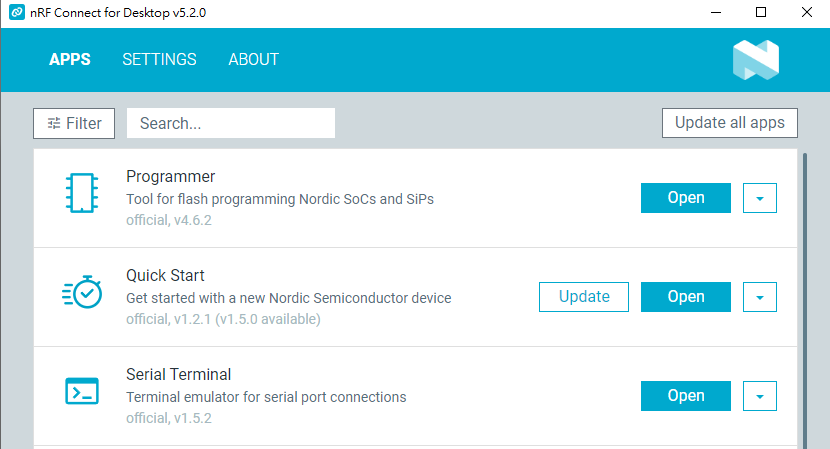
Task: Click the nRF Connect title bar icon
Action: click(x=17, y=12)
